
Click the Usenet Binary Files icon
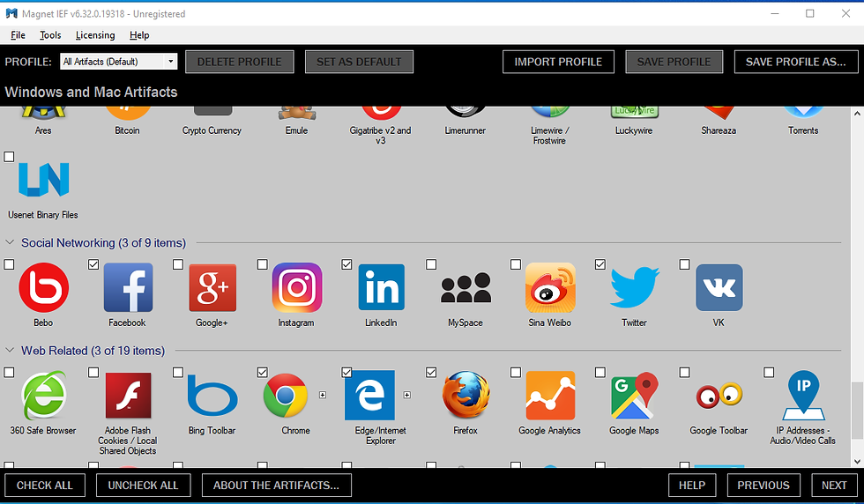click(x=43, y=180)
